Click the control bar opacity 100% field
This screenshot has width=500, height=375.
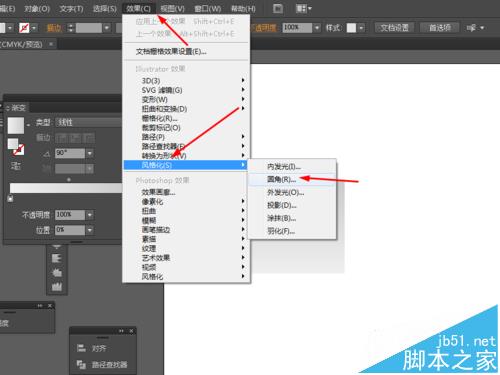tap(297, 28)
